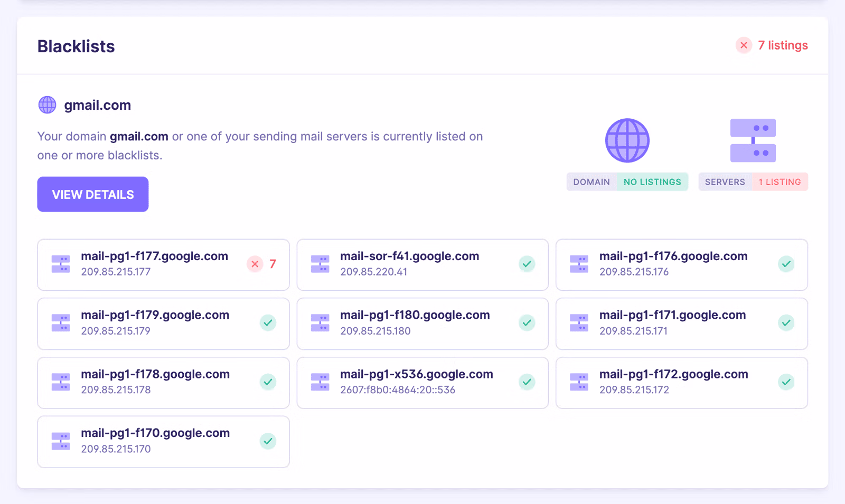This screenshot has width=845, height=504.
Task: Open mail-pg1-f172.google.com server card
Action: point(682,383)
